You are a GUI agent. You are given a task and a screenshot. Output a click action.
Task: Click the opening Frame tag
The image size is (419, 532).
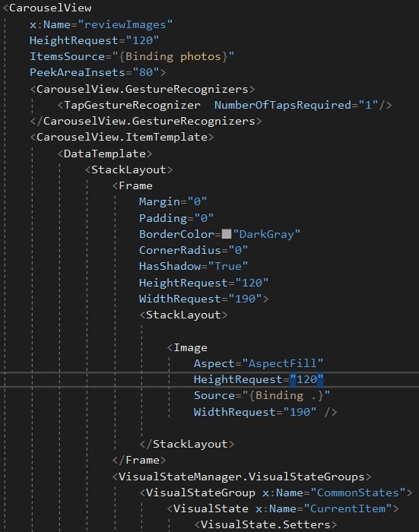point(132,185)
